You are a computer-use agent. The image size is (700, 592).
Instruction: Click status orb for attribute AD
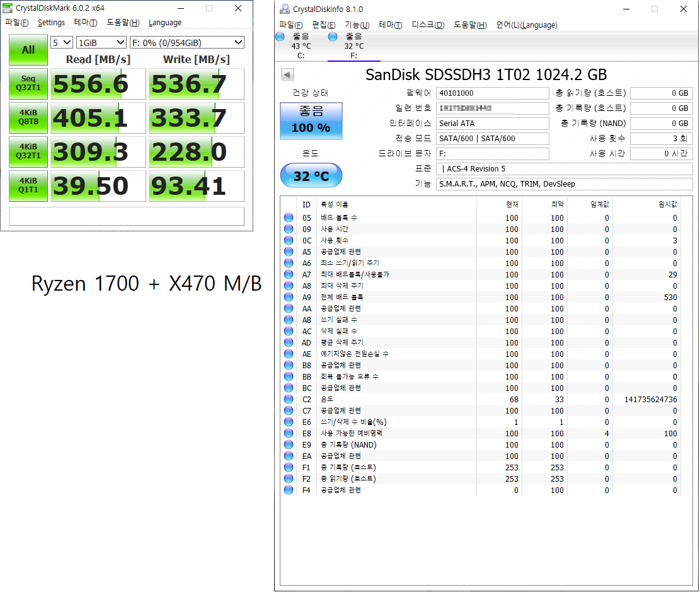click(x=289, y=342)
